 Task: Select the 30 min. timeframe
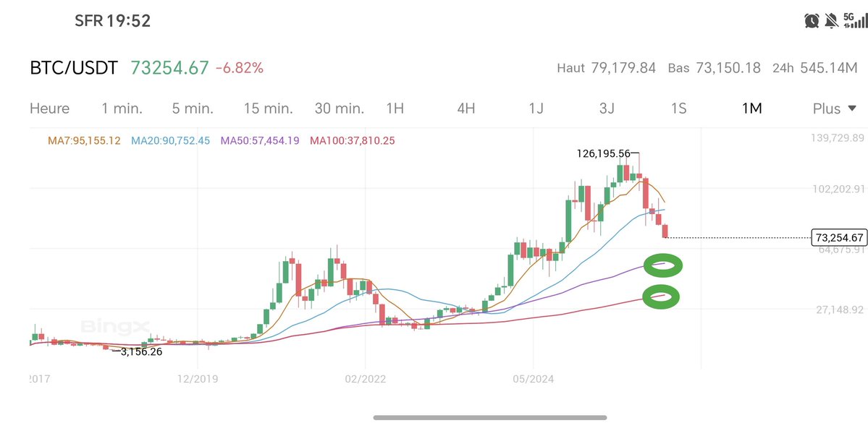pos(339,108)
